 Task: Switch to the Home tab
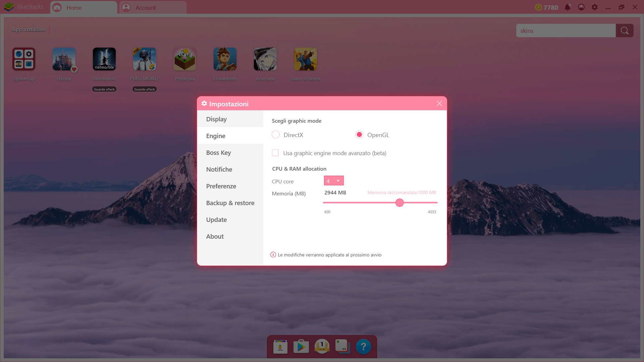[84, 7]
